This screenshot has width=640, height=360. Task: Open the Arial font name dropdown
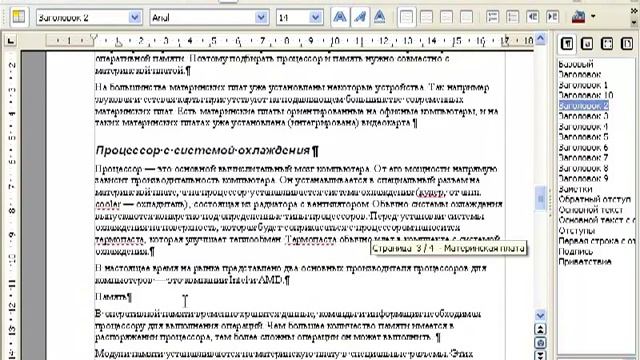click(x=261, y=18)
